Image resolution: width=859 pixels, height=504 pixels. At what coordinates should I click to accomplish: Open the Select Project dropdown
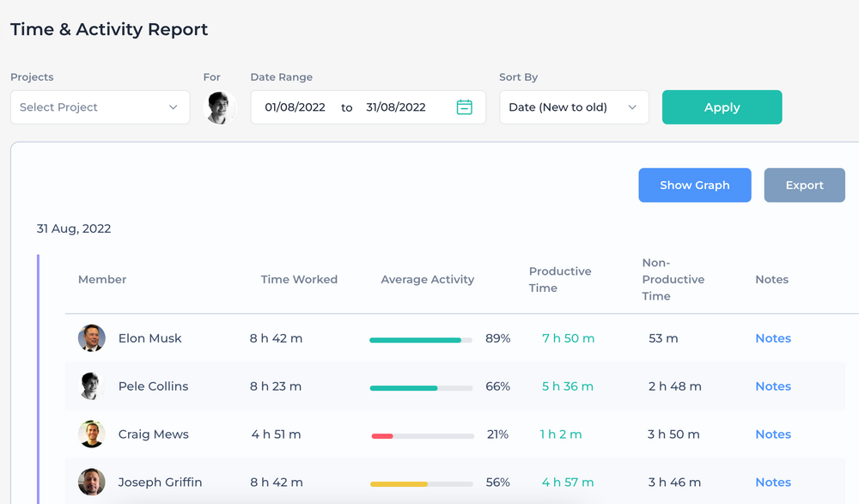click(x=100, y=106)
